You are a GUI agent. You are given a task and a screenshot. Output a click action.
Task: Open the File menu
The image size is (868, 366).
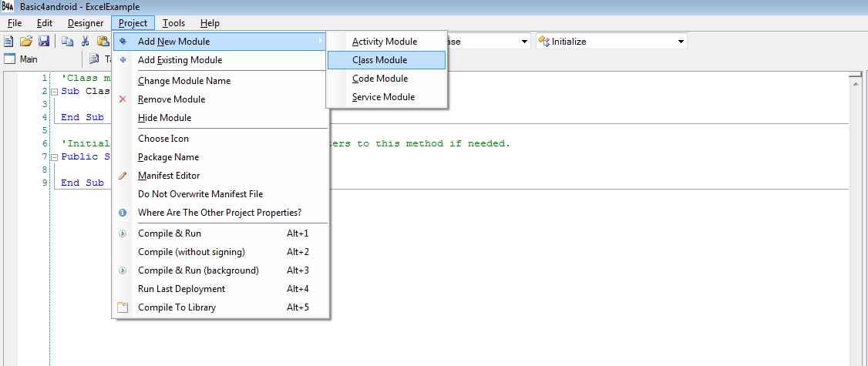coord(15,23)
